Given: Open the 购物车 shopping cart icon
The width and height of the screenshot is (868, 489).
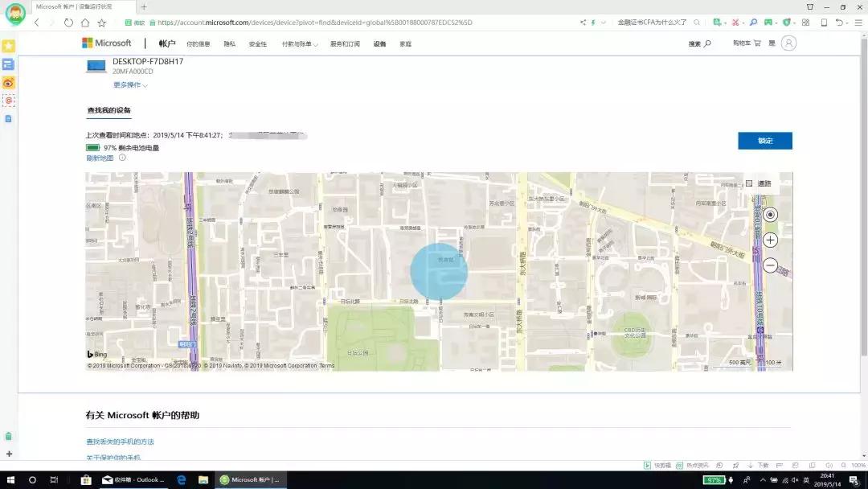Looking at the screenshot, I should (755, 43).
